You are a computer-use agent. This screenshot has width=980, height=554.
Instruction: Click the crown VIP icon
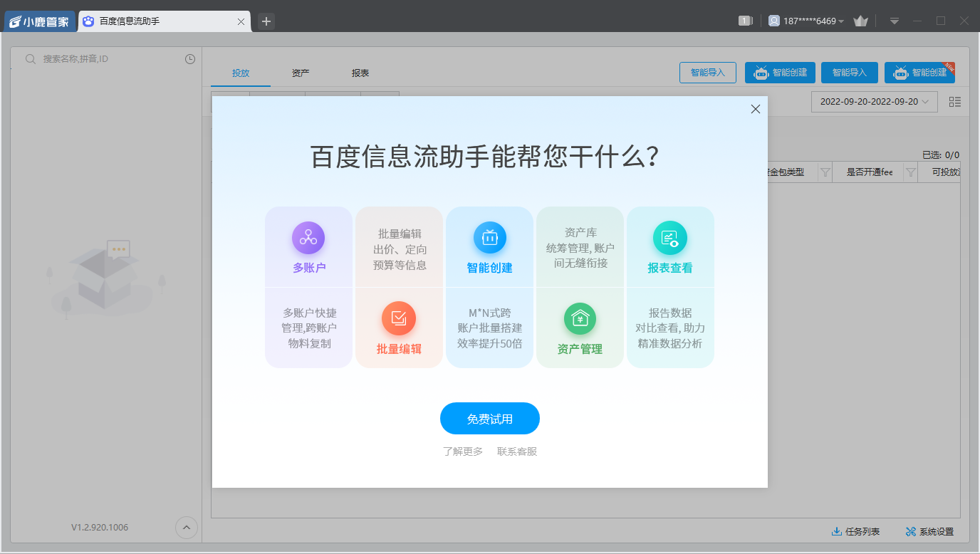[x=860, y=21]
